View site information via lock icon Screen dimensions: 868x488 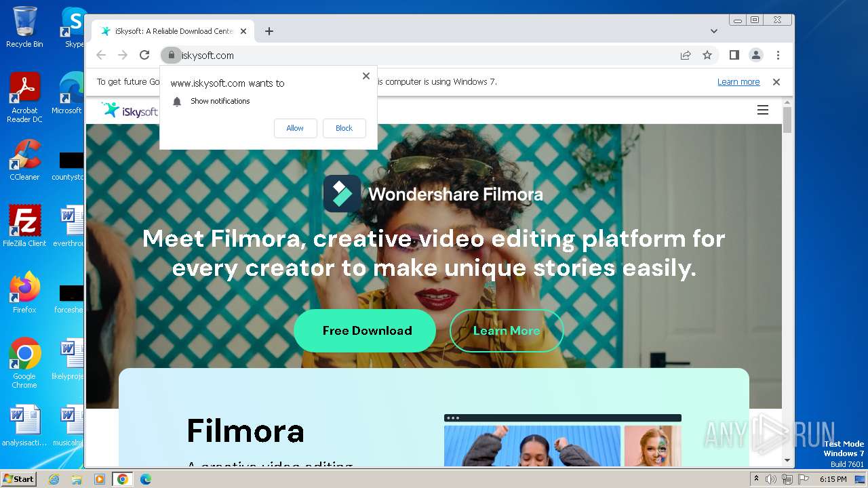(172, 55)
